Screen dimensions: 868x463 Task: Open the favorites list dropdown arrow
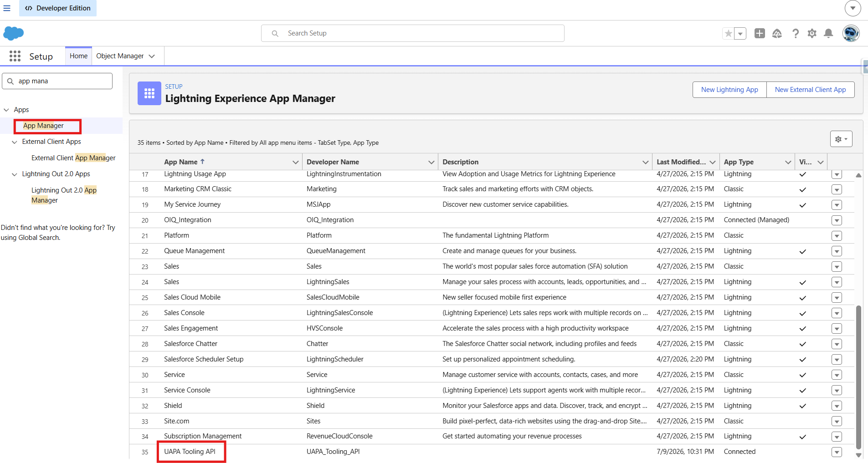click(740, 33)
